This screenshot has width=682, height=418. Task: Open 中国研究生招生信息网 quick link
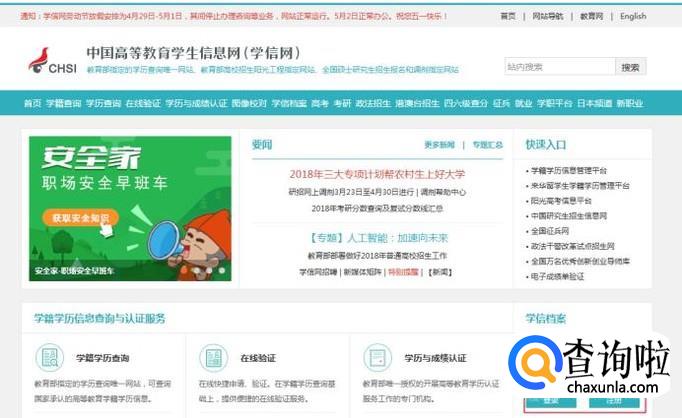(569, 216)
